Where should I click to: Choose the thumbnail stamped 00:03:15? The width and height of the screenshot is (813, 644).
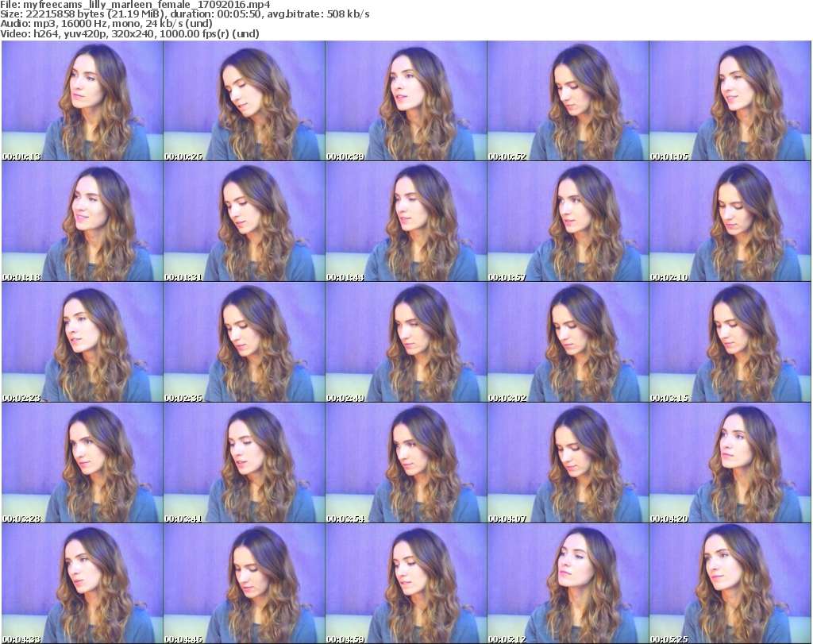coord(730,342)
